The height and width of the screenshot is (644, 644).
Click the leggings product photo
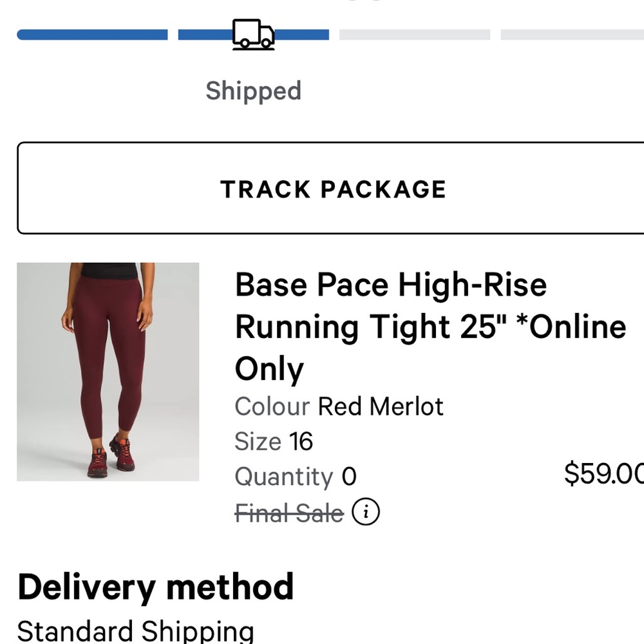108,370
